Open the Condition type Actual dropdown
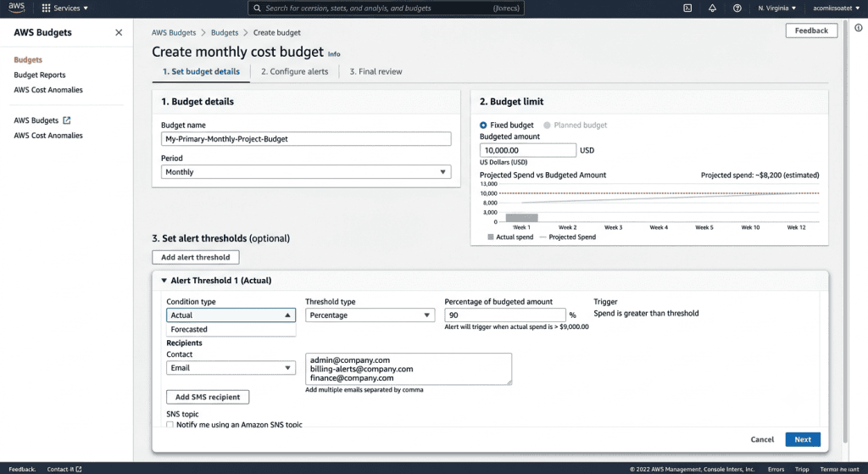The width and height of the screenshot is (868, 474). [231, 315]
